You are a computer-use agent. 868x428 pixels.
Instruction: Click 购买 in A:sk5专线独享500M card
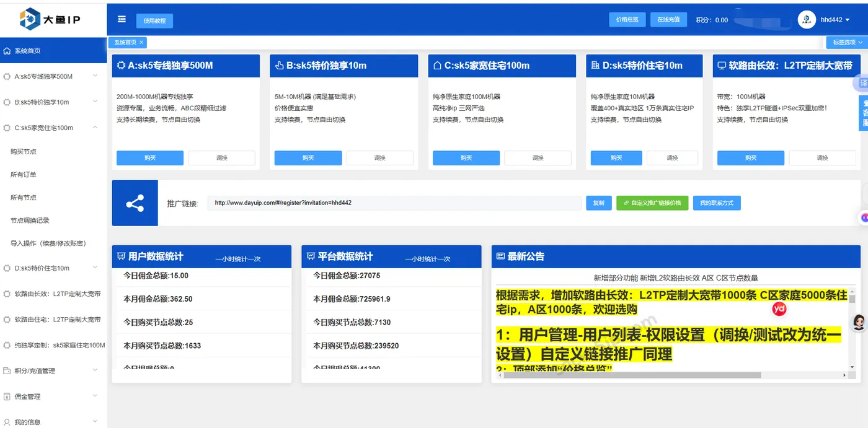coord(150,158)
